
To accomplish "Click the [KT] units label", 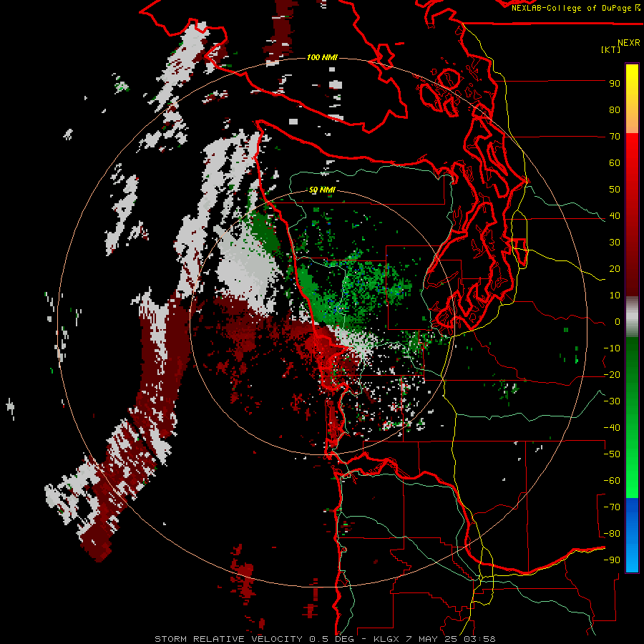I will 611,49.
